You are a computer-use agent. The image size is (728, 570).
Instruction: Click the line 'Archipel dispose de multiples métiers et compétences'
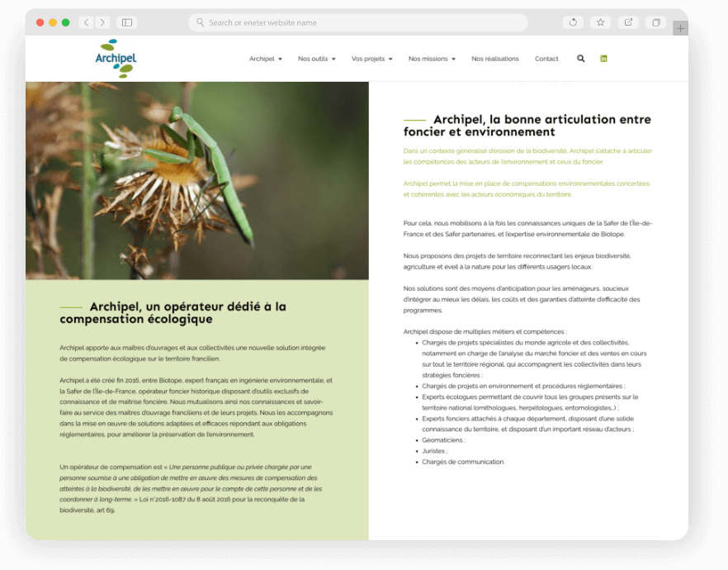[485, 332]
